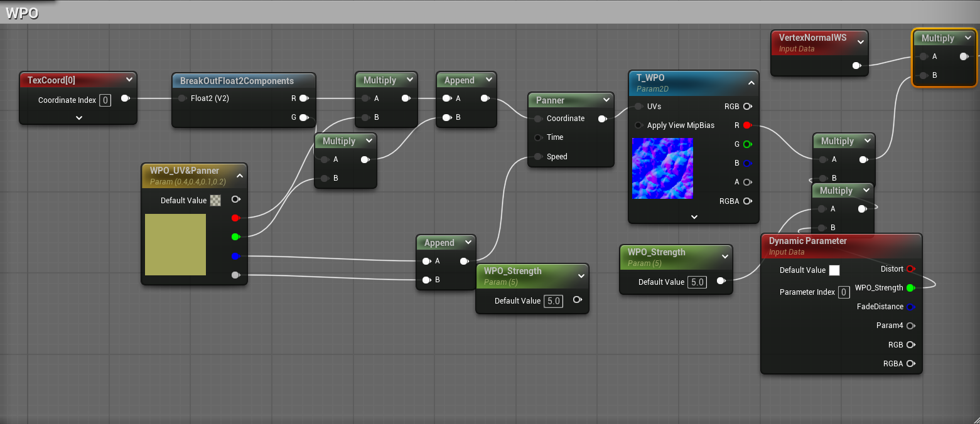Viewport: 980px width, 424px height.
Task: Select the Dynamic Parameter node by its title
Action: coord(807,241)
